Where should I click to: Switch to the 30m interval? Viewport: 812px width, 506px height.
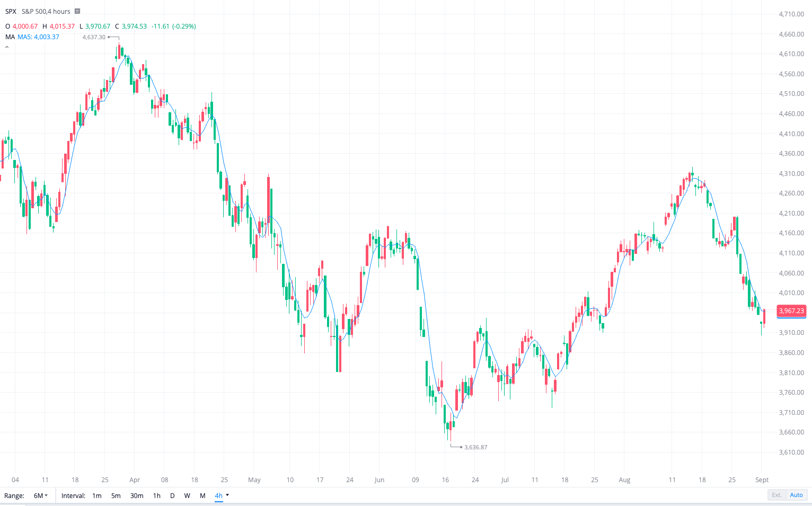tap(136, 495)
